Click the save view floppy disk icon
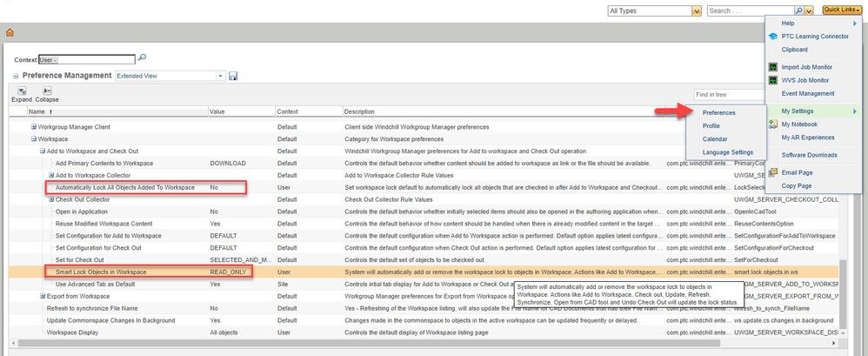 coord(233,76)
